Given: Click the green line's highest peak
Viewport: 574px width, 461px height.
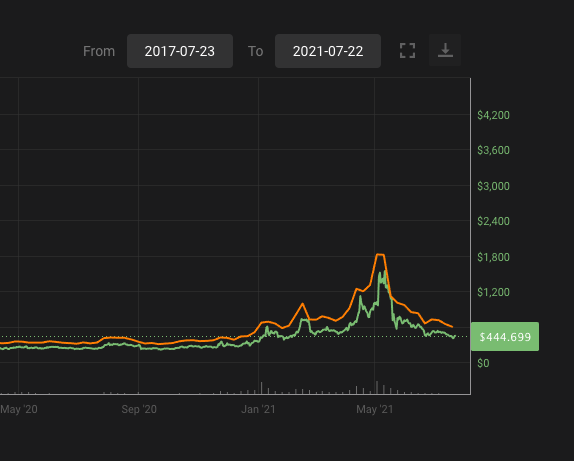Looking at the screenshot, I should coord(384,271).
